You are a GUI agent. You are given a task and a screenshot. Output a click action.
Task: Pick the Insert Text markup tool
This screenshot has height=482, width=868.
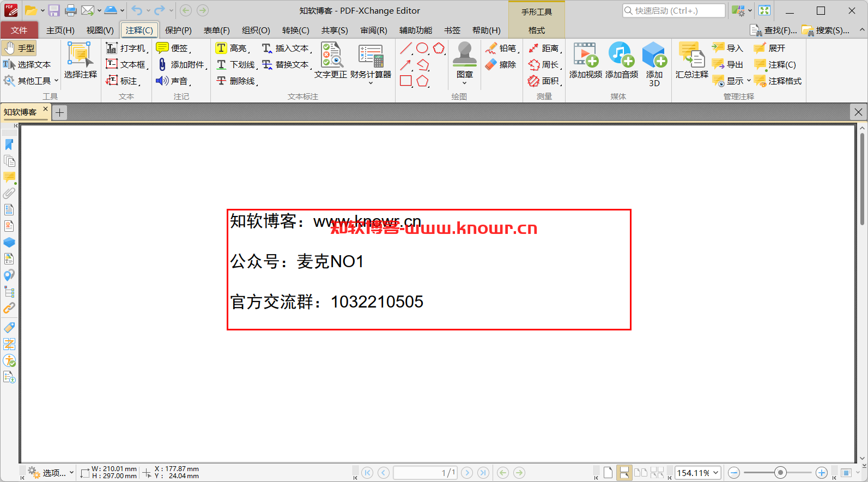(287, 48)
